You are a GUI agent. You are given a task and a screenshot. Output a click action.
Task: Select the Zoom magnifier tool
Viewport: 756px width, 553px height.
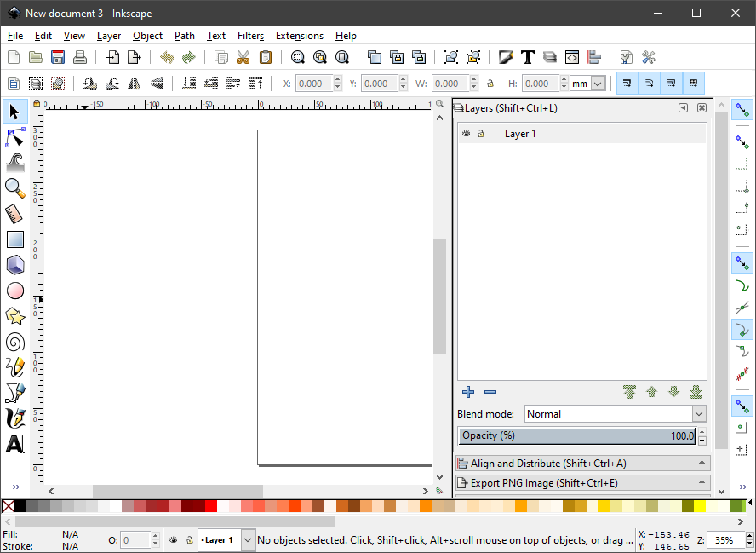click(14, 187)
